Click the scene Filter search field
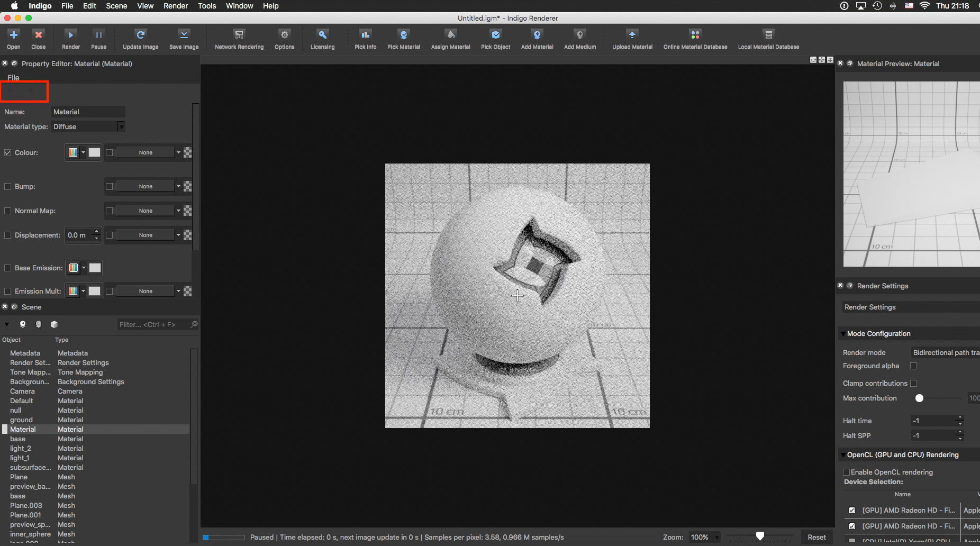This screenshot has height=546, width=980. (153, 324)
